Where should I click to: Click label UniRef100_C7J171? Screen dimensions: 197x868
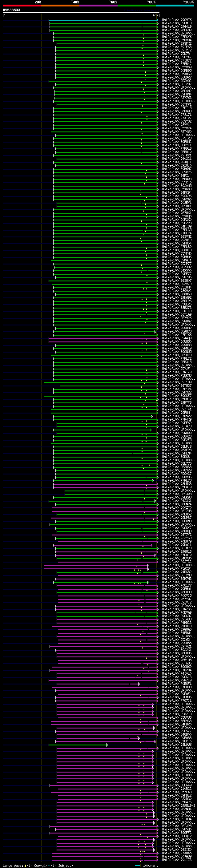177,115
